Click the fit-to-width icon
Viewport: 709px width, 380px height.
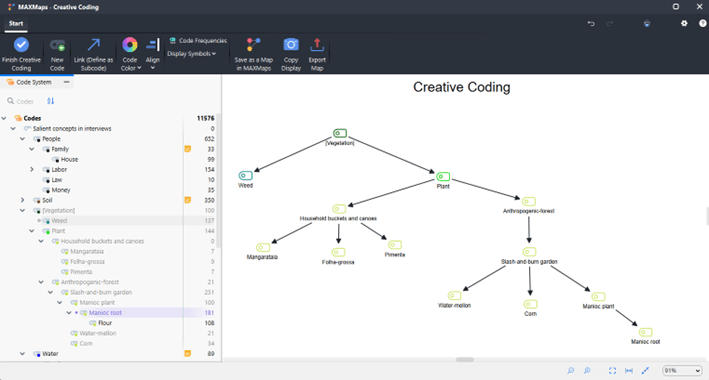pos(629,371)
